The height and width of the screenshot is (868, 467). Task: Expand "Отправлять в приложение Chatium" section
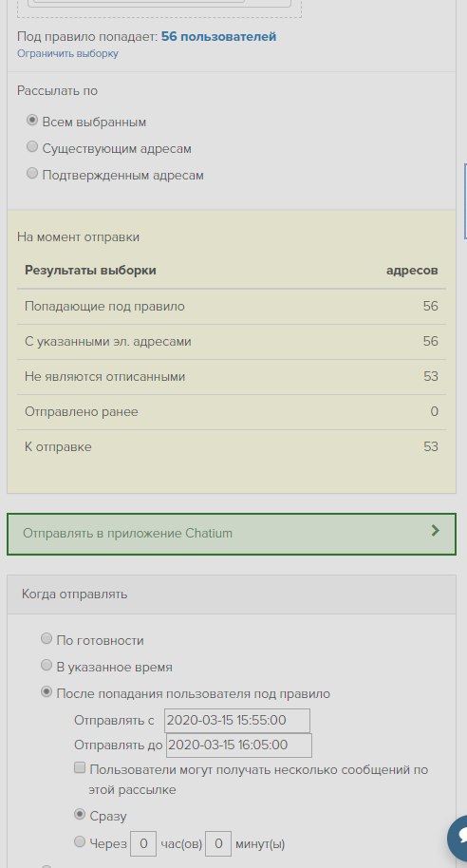coord(232,534)
